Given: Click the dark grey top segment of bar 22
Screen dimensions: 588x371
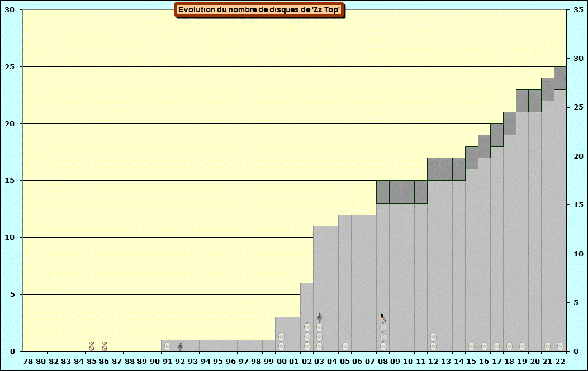Looking at the screenshot, I should click(x=560, y=78).
